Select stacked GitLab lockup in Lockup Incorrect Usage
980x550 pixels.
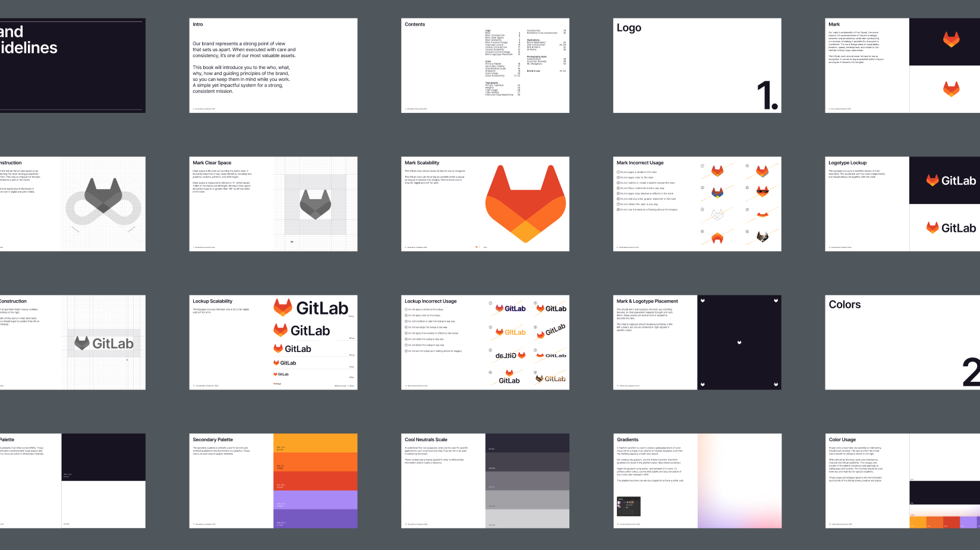coord(509,376)
